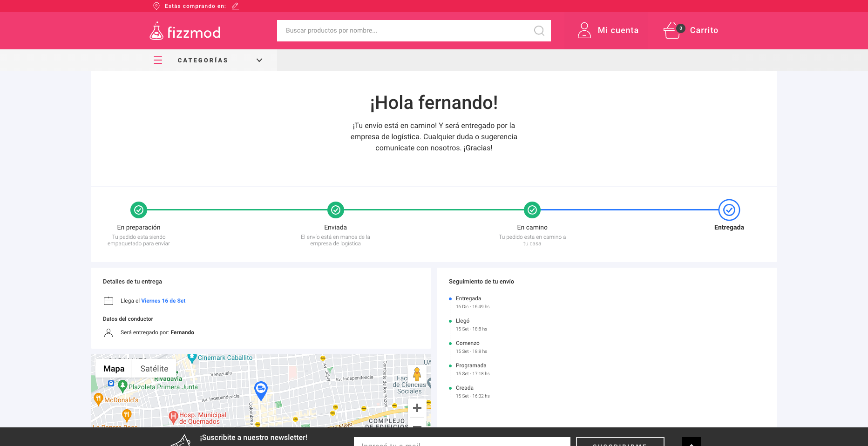868x446 pixels.
Task: Select the Street View pegman icon
Action: pos(417,374)
